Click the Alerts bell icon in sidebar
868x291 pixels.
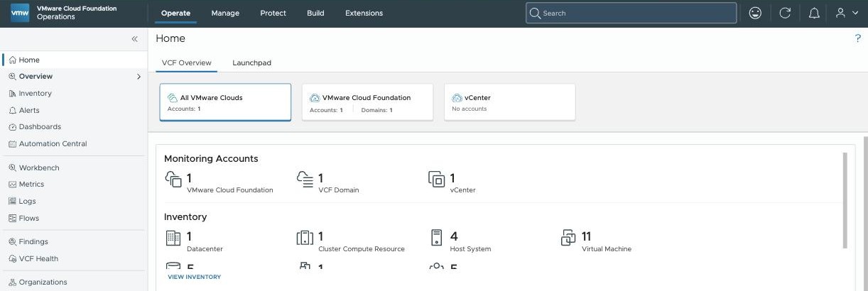[x=13, y=111]
